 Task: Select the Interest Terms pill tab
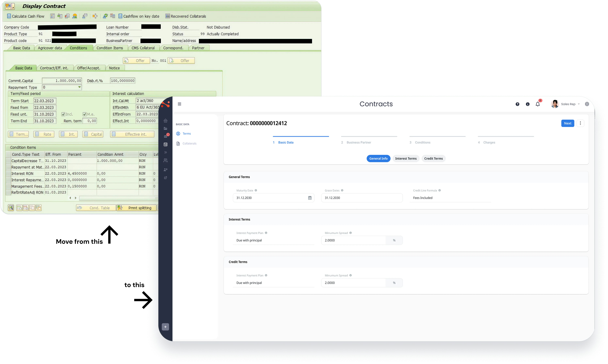[406, 158]
